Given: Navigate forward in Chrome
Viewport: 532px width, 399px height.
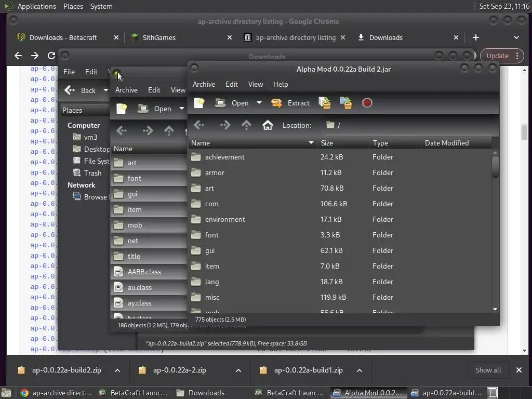Looking at the screenshot, I should [x=35, y=56].
